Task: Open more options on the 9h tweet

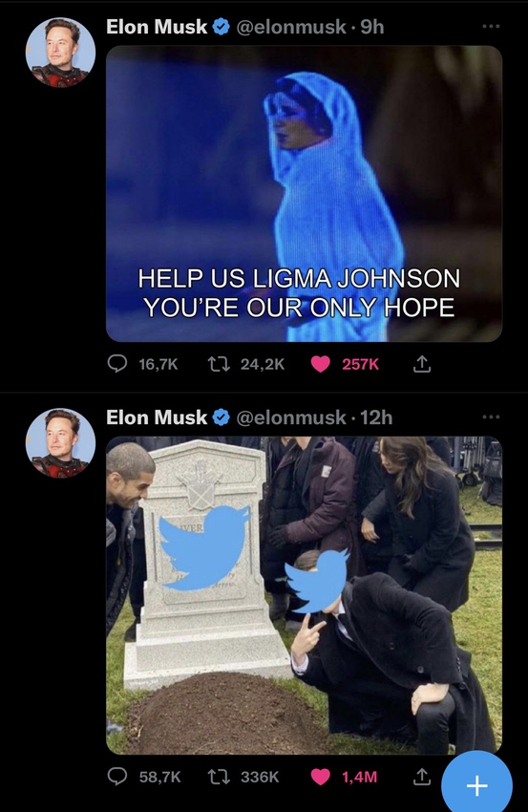Action: [x=491, y=26]
